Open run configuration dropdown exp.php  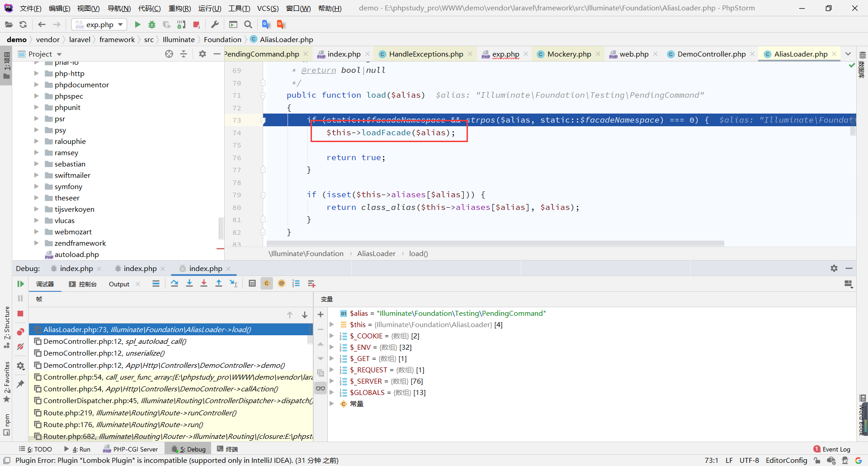[99, 24]
